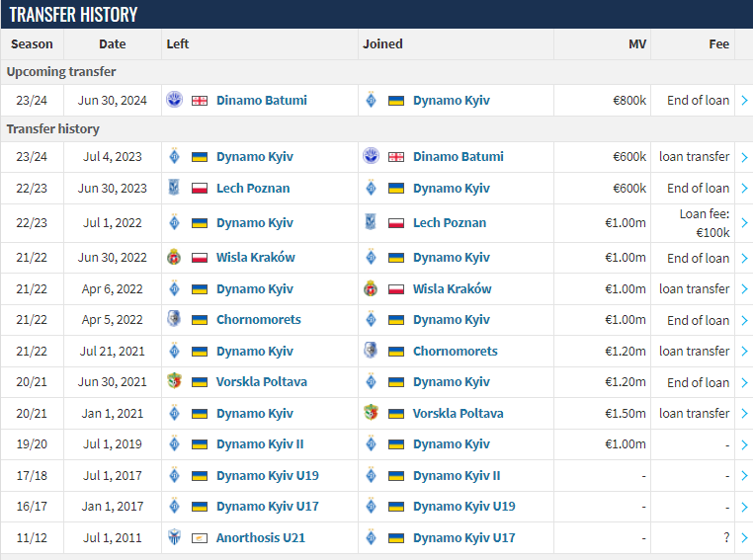This screenshot has width=753, height=560.
Task: Click Dynamo Kyiv crest in Jun 30, 2024 row
Action: click(372, 100)
